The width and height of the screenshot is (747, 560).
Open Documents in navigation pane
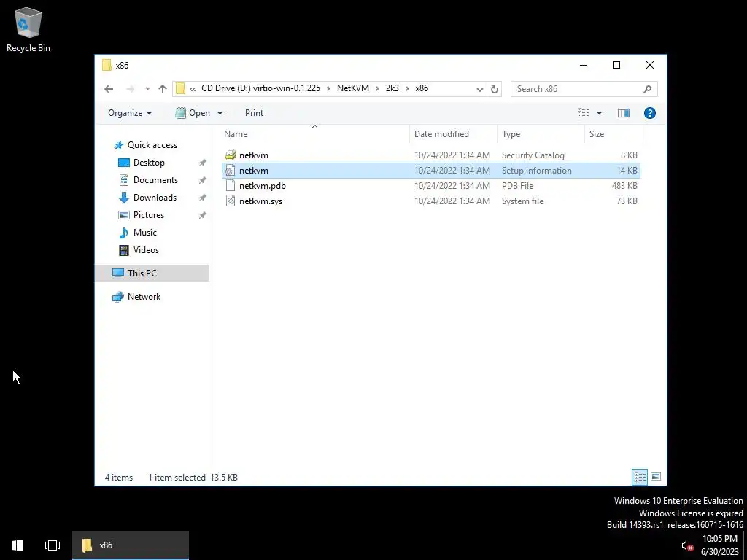click(x=155, y=180)
